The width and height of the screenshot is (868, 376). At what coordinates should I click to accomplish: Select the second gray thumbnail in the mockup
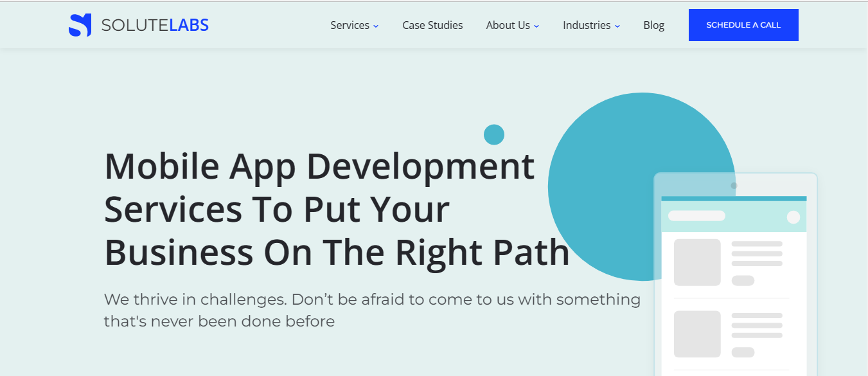pyautogui.click(x=697, y=334)
